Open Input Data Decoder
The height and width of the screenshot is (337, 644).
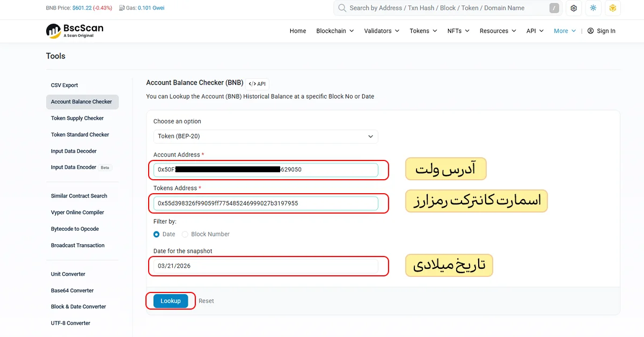[x=74, y=151]
